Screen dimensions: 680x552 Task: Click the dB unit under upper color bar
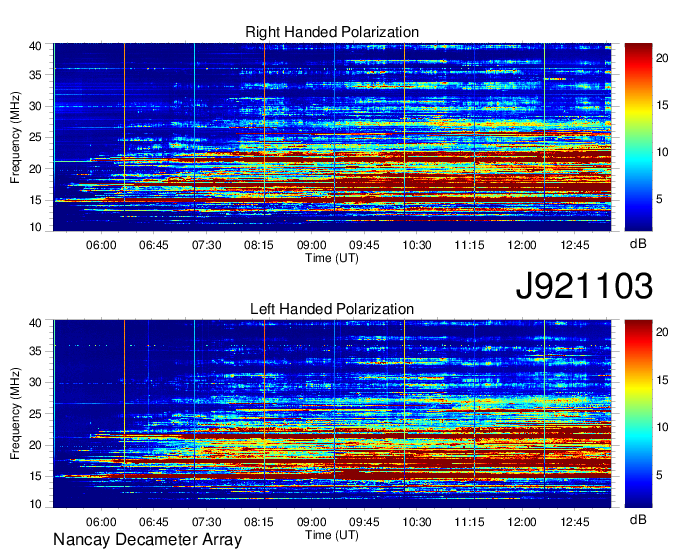638,244
